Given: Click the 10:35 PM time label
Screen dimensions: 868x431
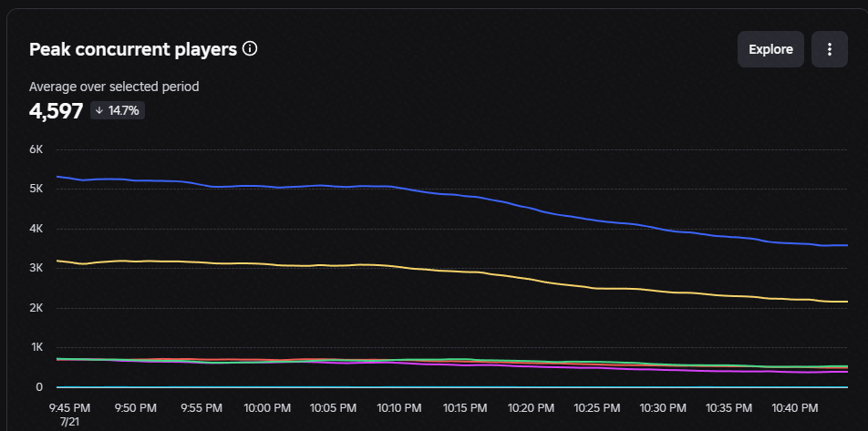Looking at the screenshot, I should point(728,407).
